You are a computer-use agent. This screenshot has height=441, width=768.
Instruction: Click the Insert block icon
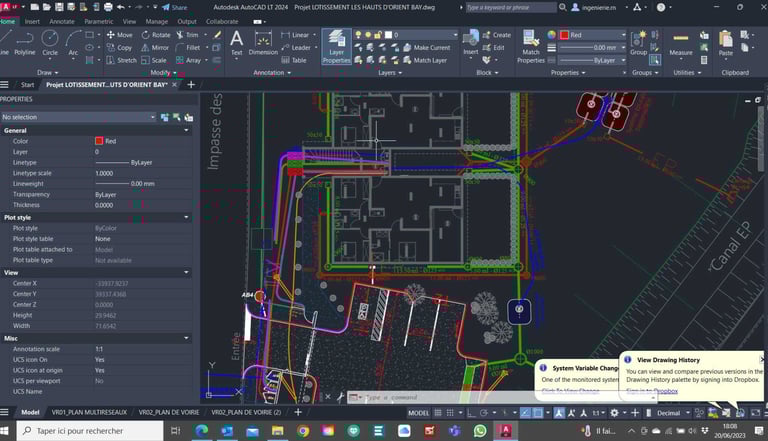coord(471,42)
